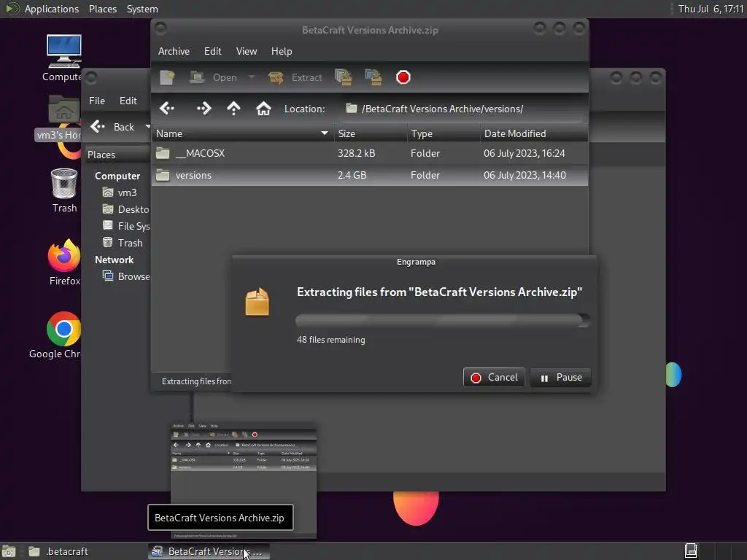Click the extraction progress bar
This screenshot has width=747, height=560.
[x=443, y=320]
